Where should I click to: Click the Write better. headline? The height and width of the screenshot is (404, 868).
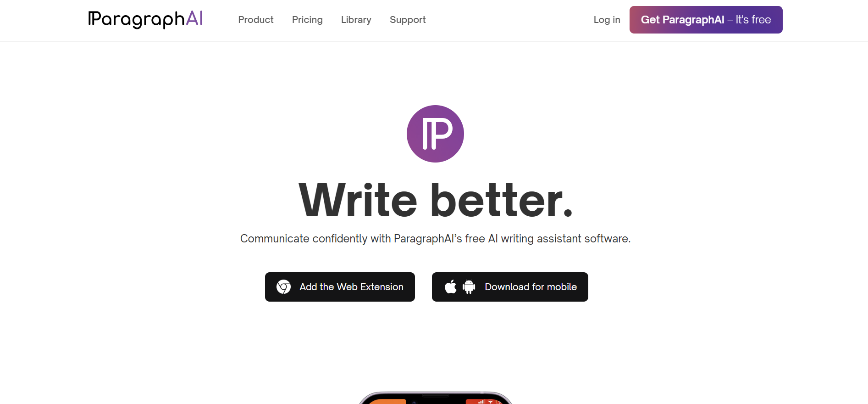(x=436, y=200)
